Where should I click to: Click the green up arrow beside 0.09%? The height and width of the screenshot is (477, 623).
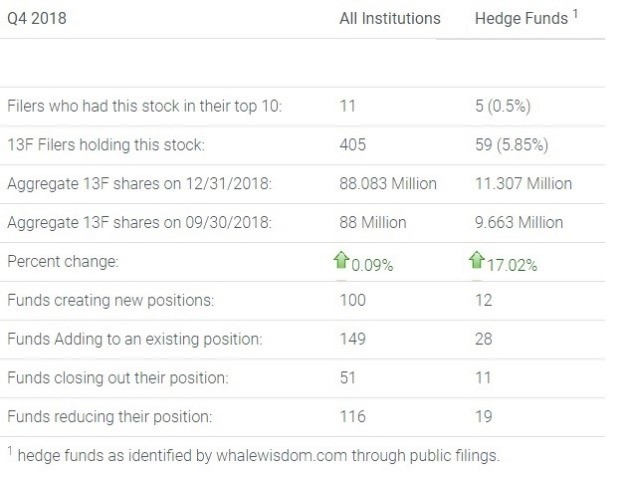click(x=340, y=260)
